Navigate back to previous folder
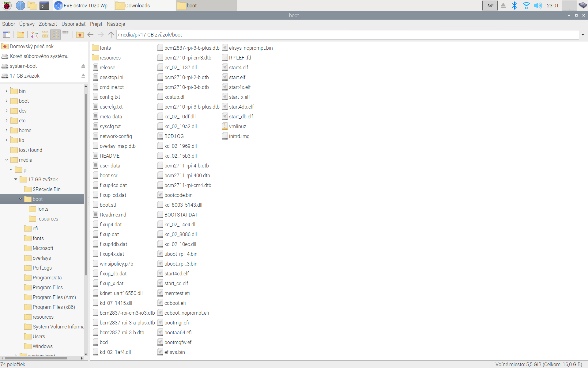This screenshot has height=368, width=588. [x=90, y=35]
